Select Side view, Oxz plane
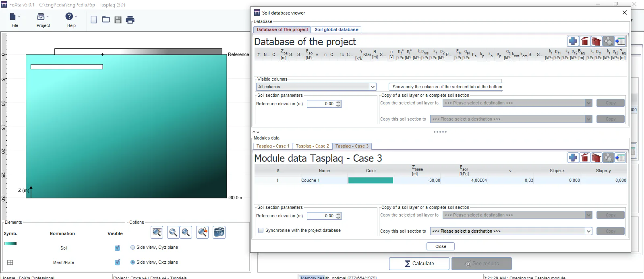644x279 pixels. (154, 262)
